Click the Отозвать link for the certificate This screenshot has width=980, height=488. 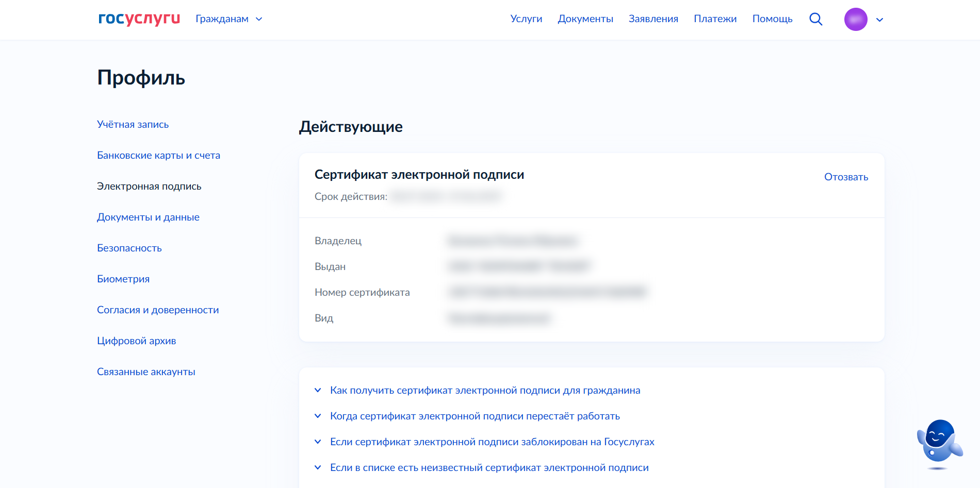(x=846, y=177)
